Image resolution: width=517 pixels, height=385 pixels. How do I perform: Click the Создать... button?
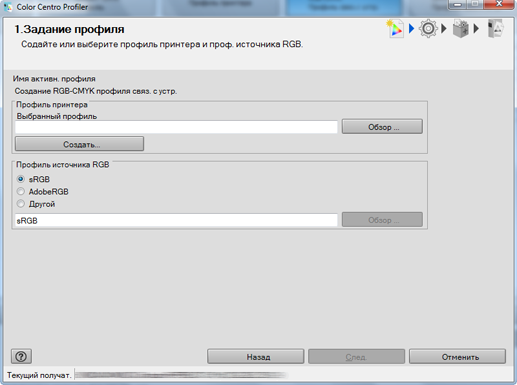[79, 144]
